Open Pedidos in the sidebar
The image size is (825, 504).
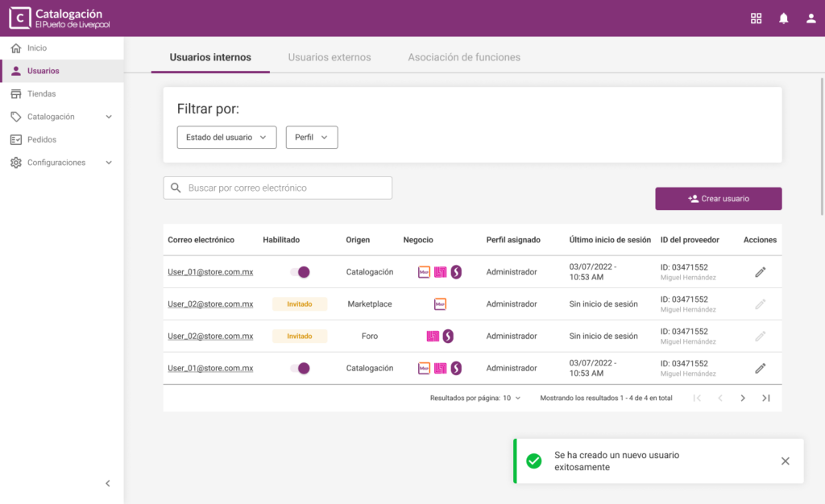62,139
